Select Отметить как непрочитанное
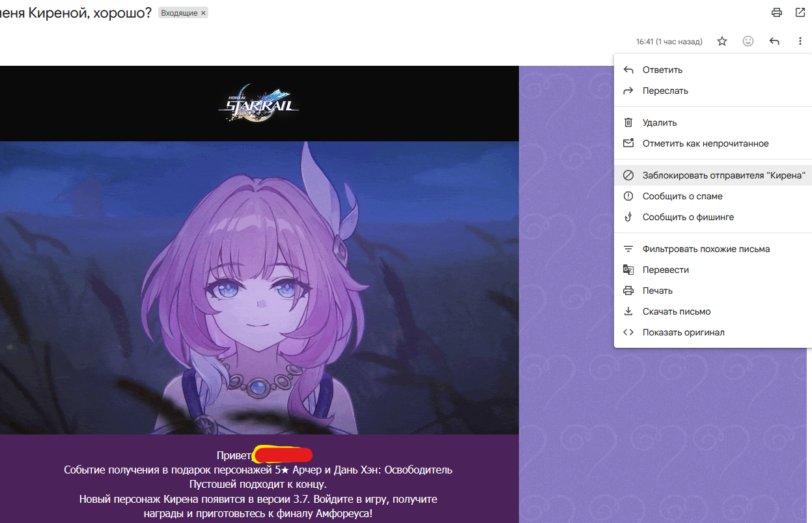 [713, 143]
